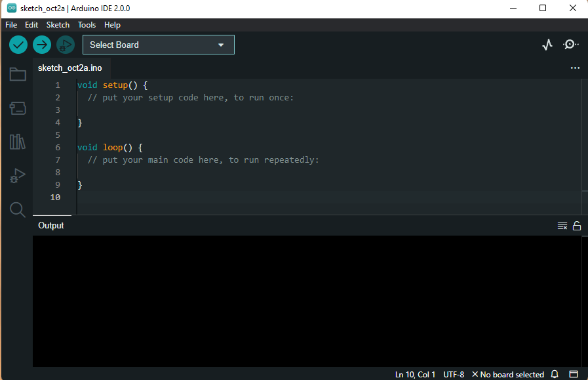The image size is (588, 380).
Task: Click the Arduino logo in title bar
Action: click(x=12, y=8)
